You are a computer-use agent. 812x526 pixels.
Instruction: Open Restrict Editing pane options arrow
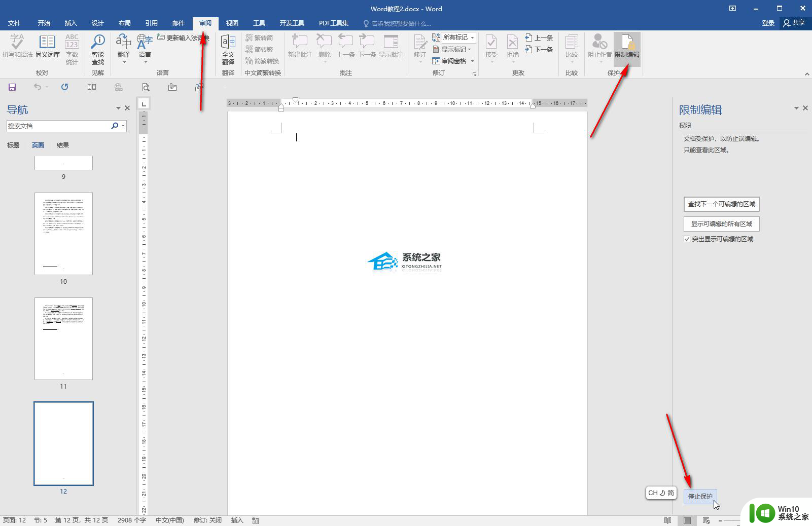pyautogui.click(x=796, y=108)
